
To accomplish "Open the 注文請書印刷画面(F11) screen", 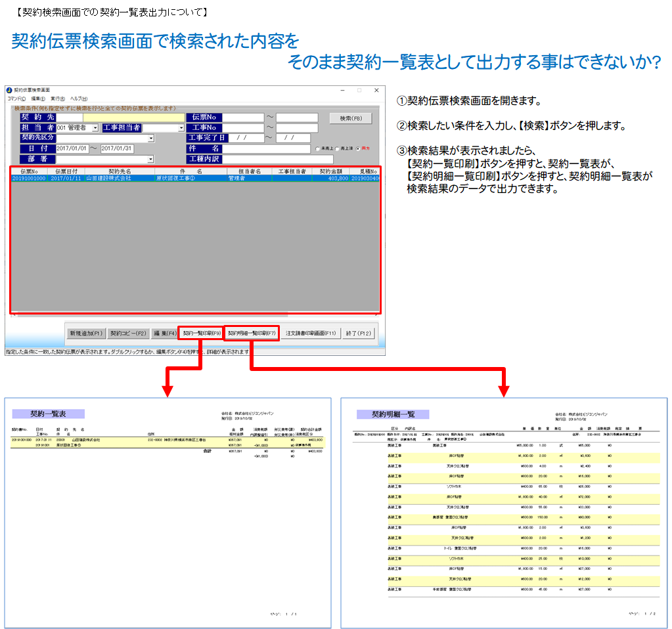I will point(311,334).
